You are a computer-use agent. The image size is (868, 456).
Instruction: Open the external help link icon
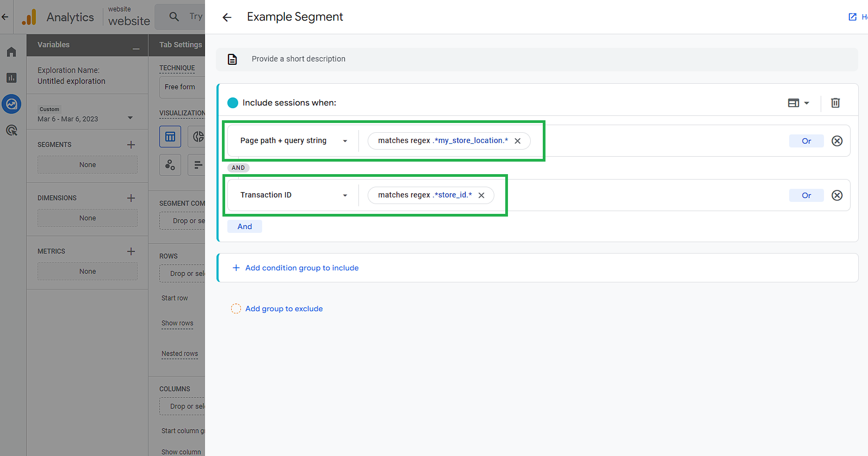pos(853,17)
